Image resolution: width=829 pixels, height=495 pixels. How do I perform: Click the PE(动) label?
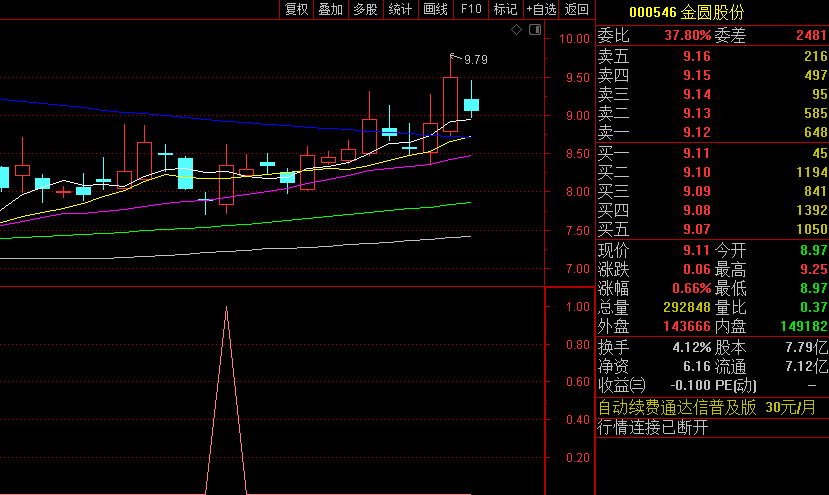click(x=735, y=386)
